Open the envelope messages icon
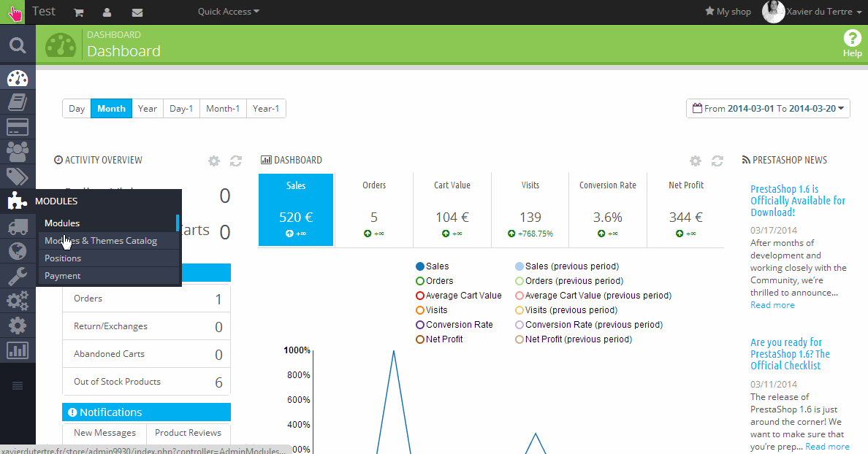Screen dimensions: 868x454 [x=137, y=12]
